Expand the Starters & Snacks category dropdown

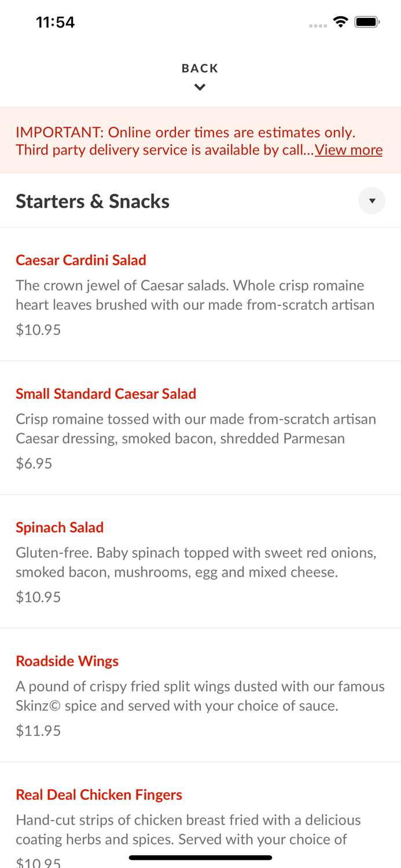click(x=371, y=201)
